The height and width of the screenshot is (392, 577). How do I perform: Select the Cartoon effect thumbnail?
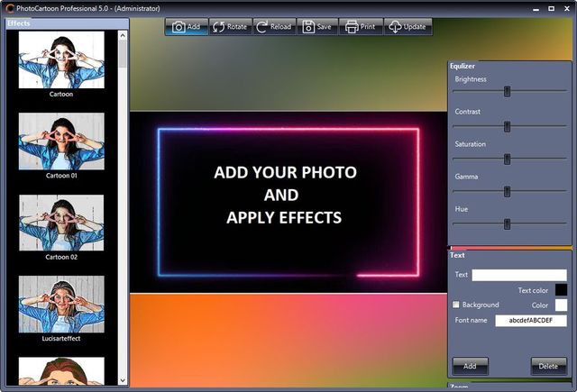point(61,59)
